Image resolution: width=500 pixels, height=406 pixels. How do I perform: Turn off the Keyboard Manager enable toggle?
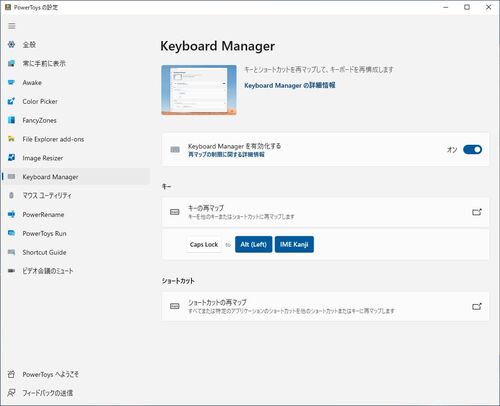[472, 150]
